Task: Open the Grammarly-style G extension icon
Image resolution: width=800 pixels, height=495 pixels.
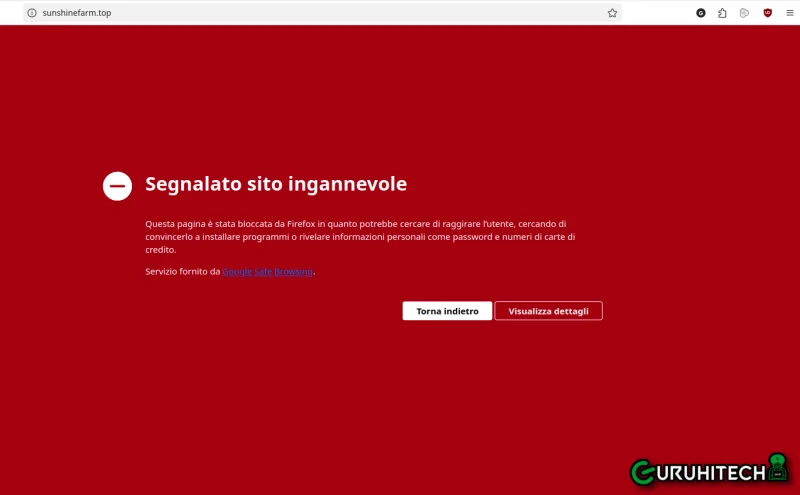Action: coord(701,13)
